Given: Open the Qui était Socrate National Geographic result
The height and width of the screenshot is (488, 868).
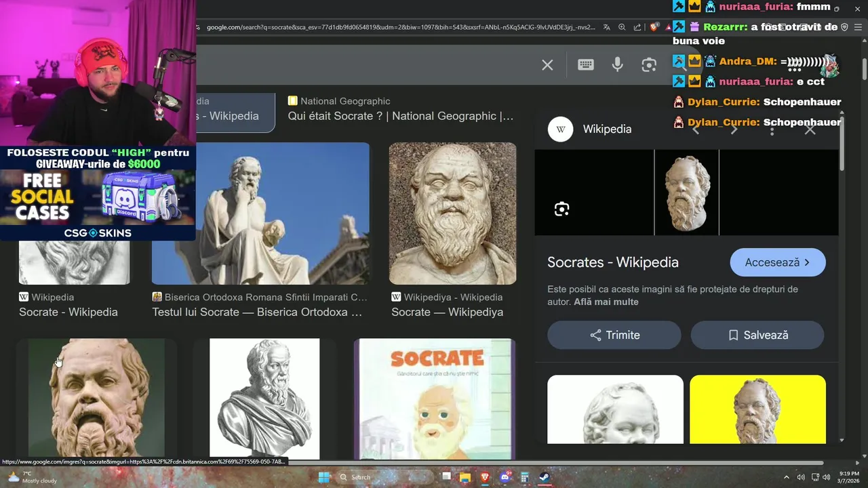Looking at the screenshot, I should [x=401, y=116].
